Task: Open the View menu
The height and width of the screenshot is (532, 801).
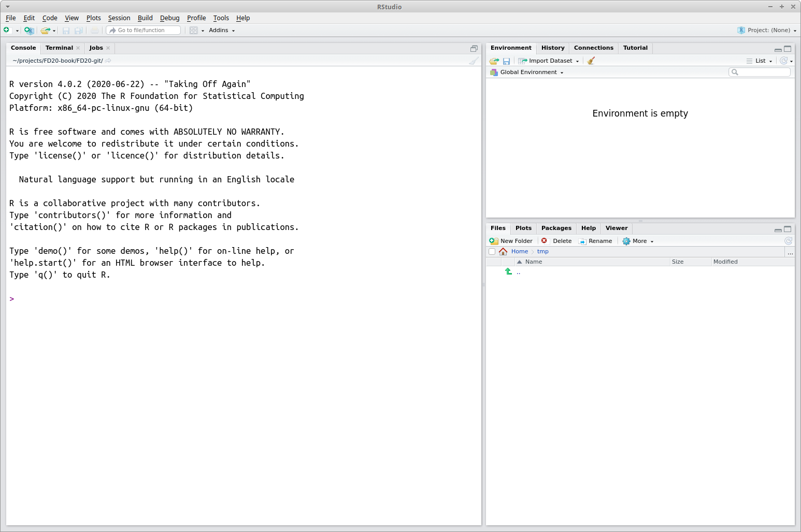Action: pyautogui.click(x=71, y=18)
